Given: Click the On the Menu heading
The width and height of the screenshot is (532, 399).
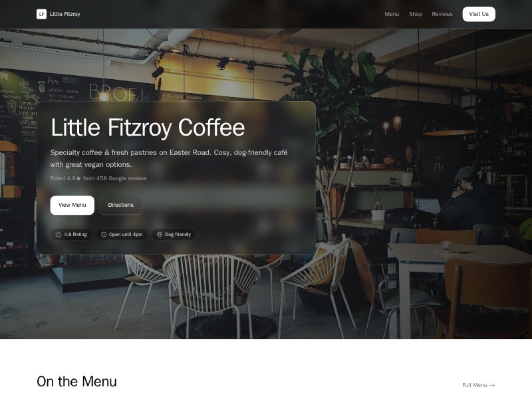Looking at the screenshot, I should pyautogui.click(x=76, y=382).
